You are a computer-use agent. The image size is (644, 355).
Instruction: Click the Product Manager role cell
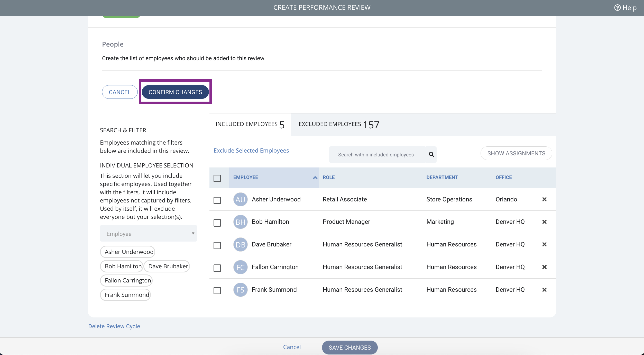coord(346,222)
